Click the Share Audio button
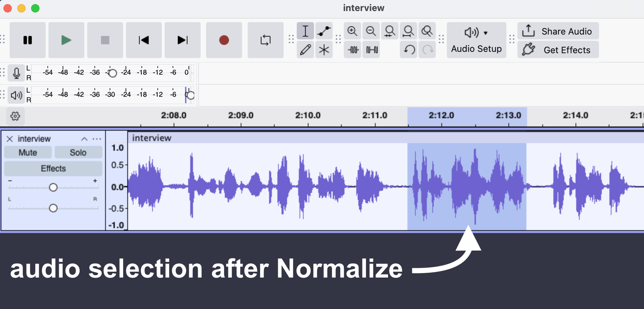This screenshot has width=644, height=309. point(558,31)
